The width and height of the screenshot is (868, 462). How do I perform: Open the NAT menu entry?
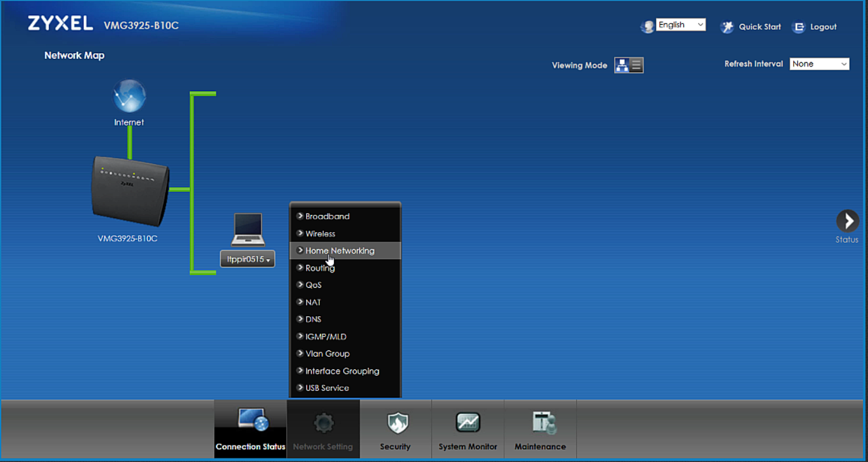[x=345, y=302]
